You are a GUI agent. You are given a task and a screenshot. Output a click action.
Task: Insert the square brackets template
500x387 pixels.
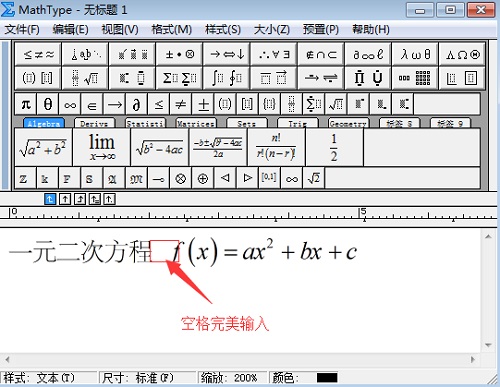point(247,105)
